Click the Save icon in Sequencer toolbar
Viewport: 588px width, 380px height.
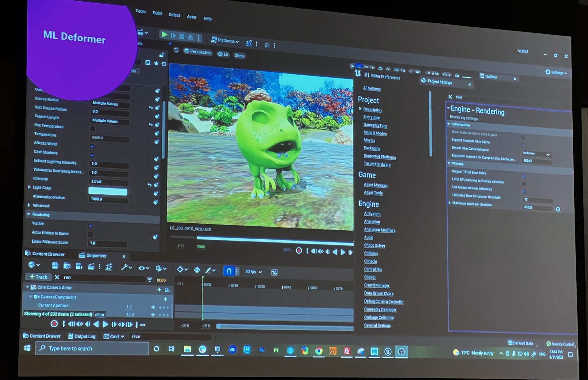tap(55, 265)
